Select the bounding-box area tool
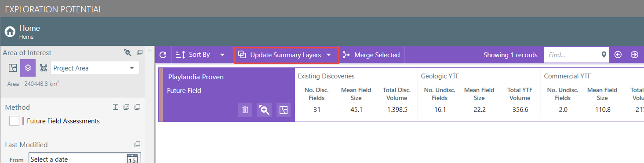 43,68
